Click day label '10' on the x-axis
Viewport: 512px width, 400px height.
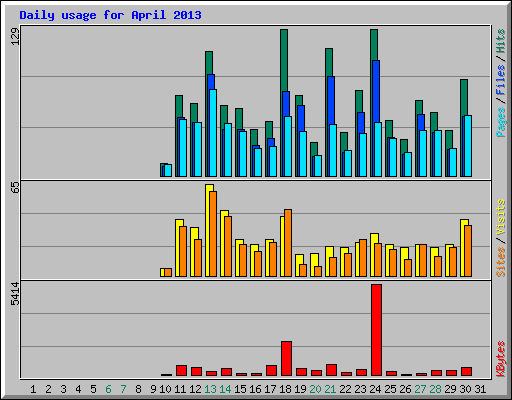pos(165,389)
